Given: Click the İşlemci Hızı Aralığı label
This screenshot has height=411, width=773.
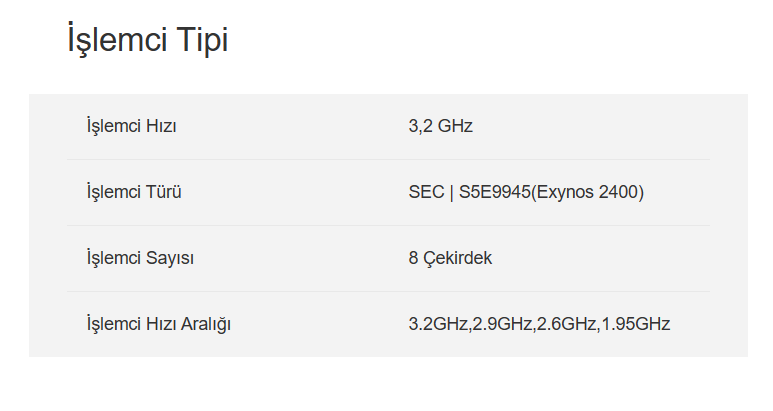Looking at the screenshot, I should (x=159, y=324).
